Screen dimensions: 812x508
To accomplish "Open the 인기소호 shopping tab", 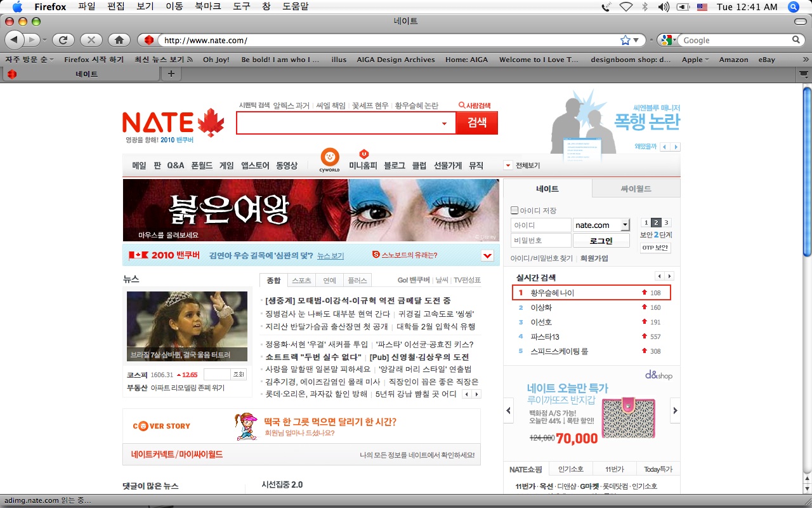I will click(x=570, y=469).
